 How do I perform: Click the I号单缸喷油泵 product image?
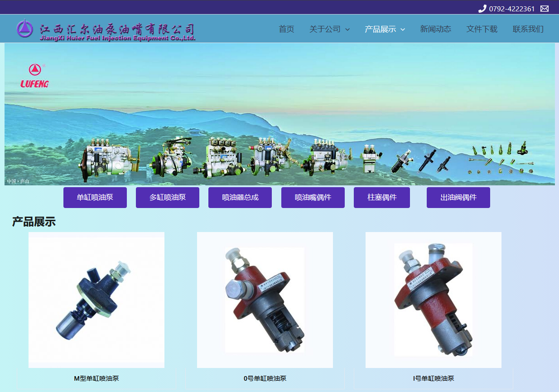tap(433, 299)
